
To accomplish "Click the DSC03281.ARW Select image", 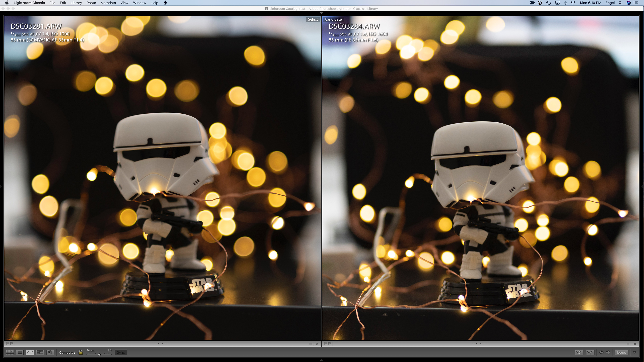I will click(x=163, y=178).
